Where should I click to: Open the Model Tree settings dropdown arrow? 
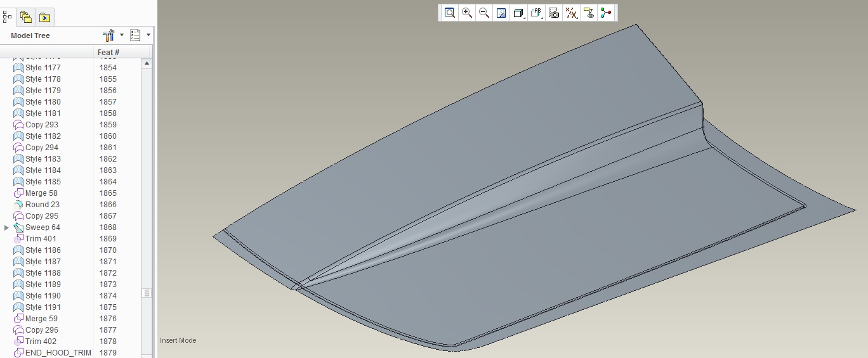121,35
